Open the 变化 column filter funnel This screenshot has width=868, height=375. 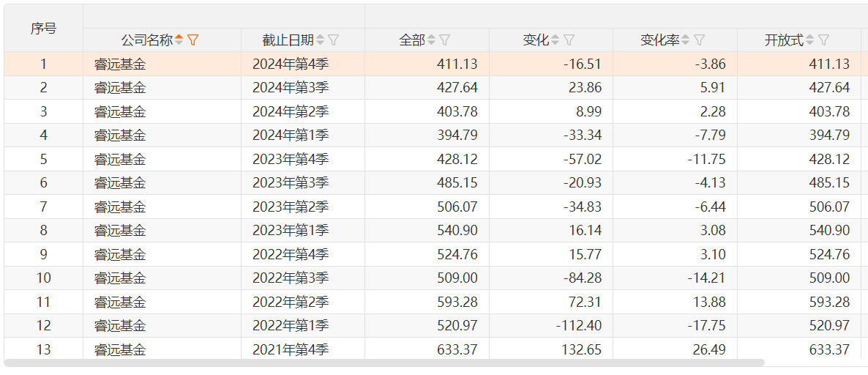pos(569,40)
